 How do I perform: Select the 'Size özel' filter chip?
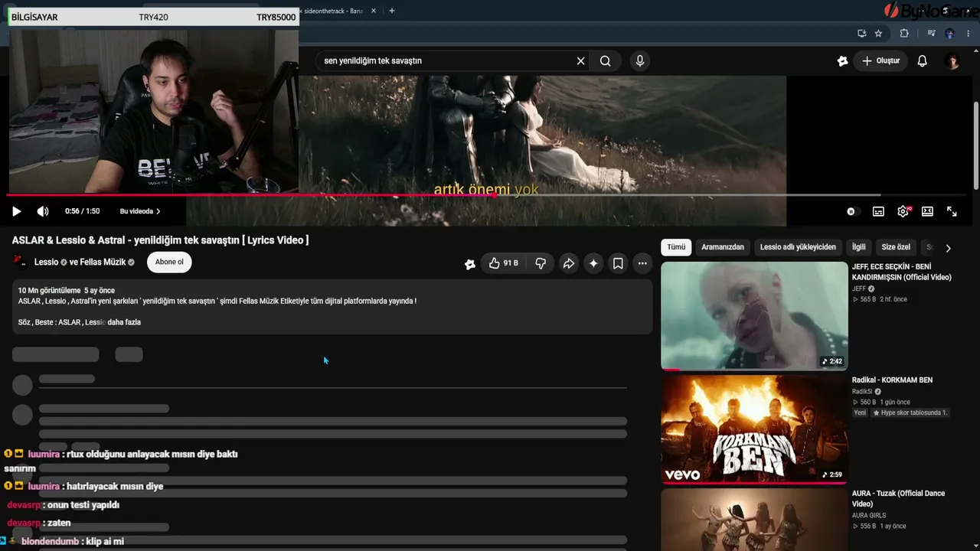click(x=896, y=247)
